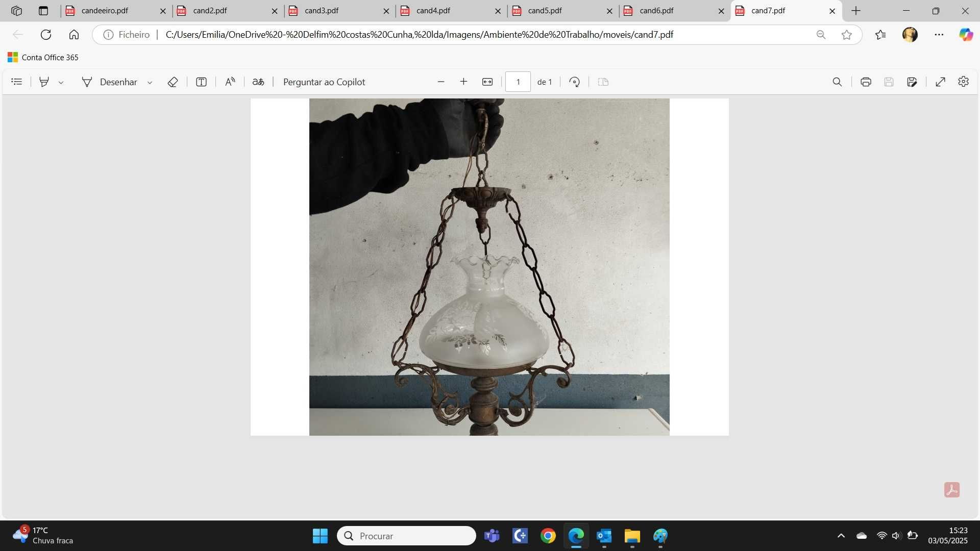
Task: Select the highlight tool
Action: [44, 82]
